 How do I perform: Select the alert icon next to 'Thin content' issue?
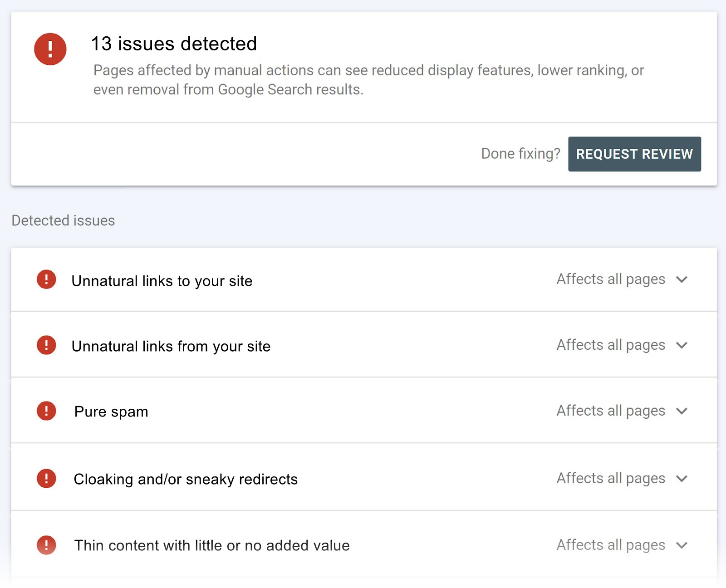[x=46, y=545]
